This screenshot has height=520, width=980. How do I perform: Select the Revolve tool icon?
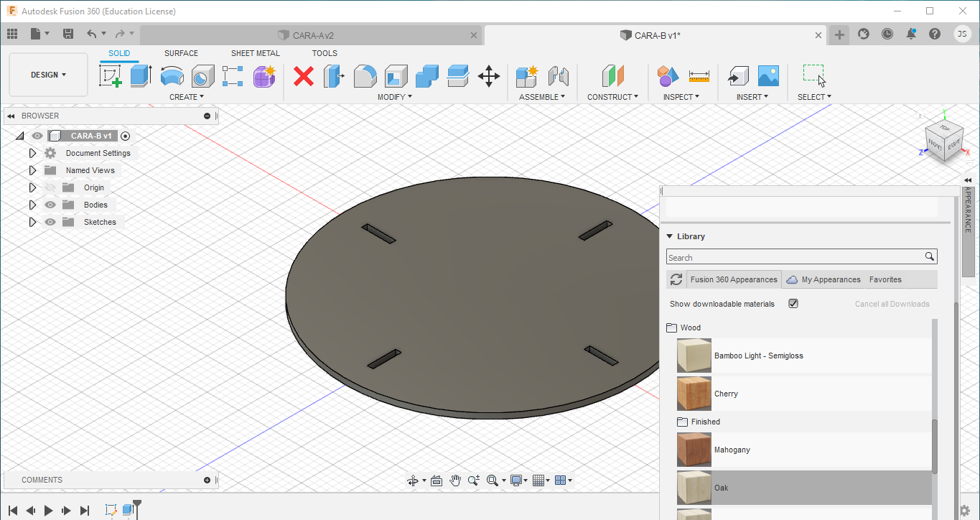(x=172, y=76)
